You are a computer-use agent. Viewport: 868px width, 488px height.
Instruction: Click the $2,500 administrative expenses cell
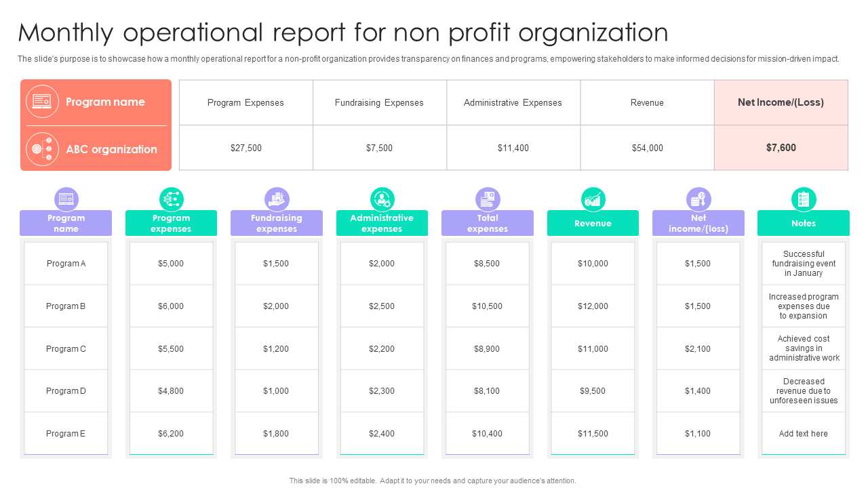click(382, 306)
